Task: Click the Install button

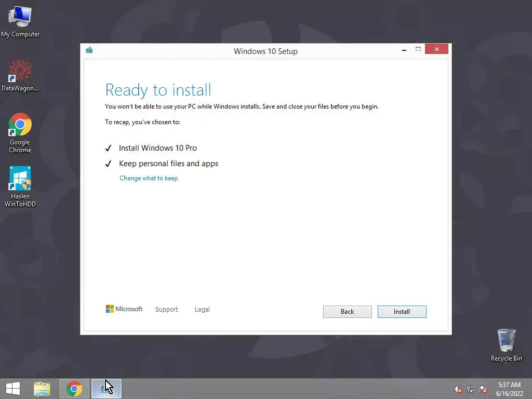Action: (x=402, y=312)
